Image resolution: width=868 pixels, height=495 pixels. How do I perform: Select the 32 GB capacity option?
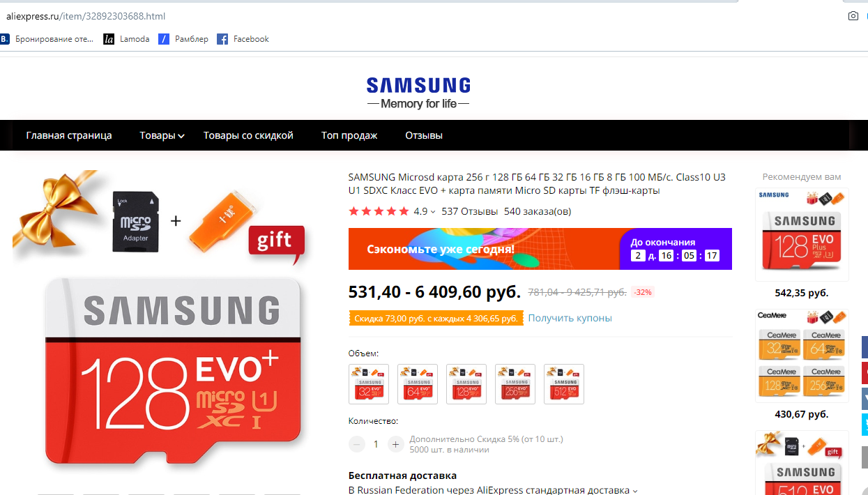pyautogui.click(x=369, y=384)
